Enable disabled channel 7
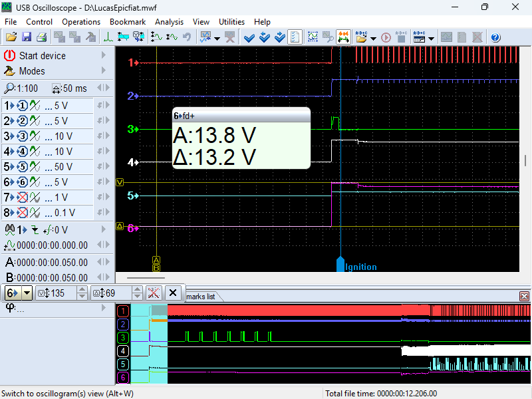The width and height of the screenshot is (532, 399). 22,198
